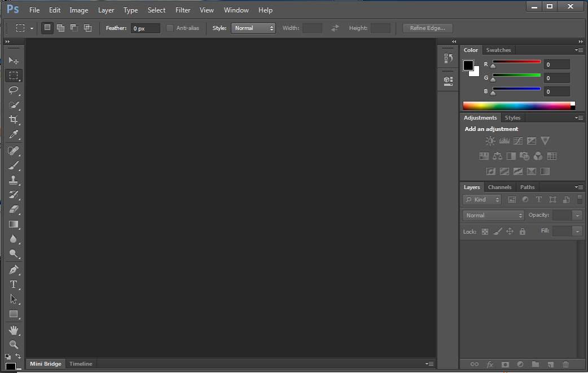
Task: Add a Photo Filter adjustment
Action: (524, 156)
